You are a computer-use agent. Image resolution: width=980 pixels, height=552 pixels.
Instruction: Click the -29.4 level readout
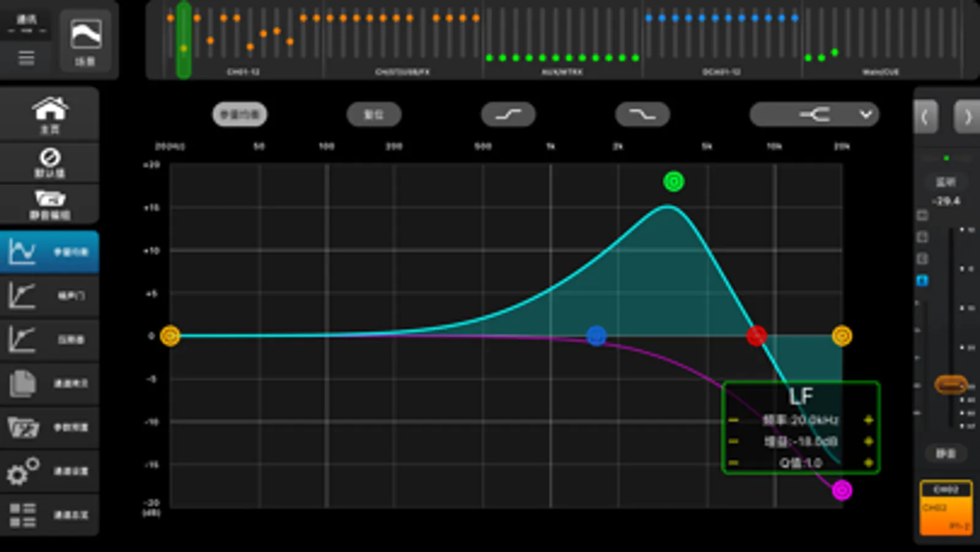click(x=946, y=201)
